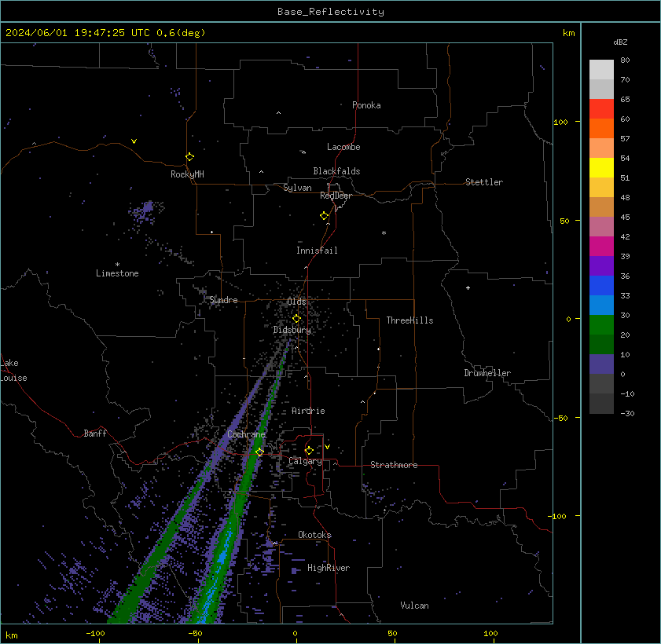Click the Didsbury label
This screenshot has width=661, height=644.
[292, 330]
